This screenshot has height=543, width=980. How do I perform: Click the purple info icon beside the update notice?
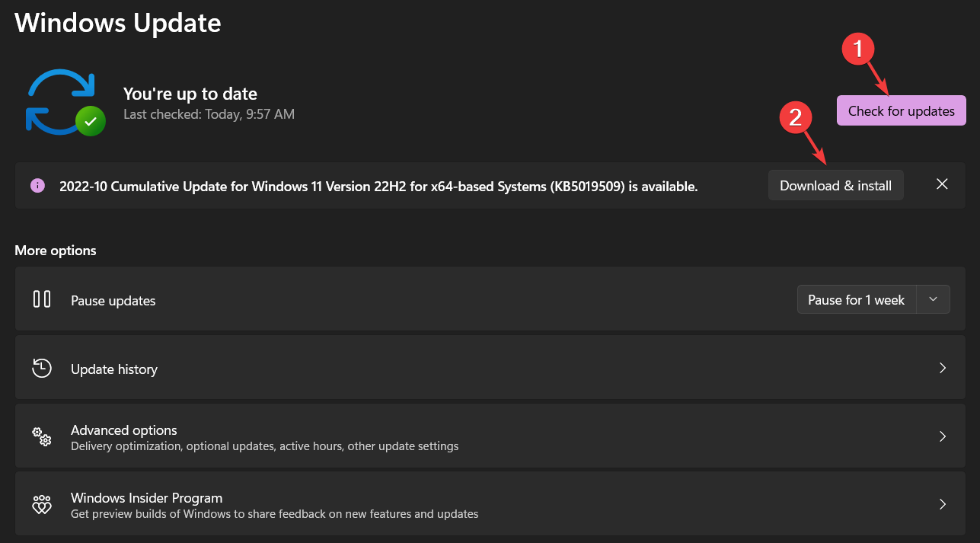point(37,185)
